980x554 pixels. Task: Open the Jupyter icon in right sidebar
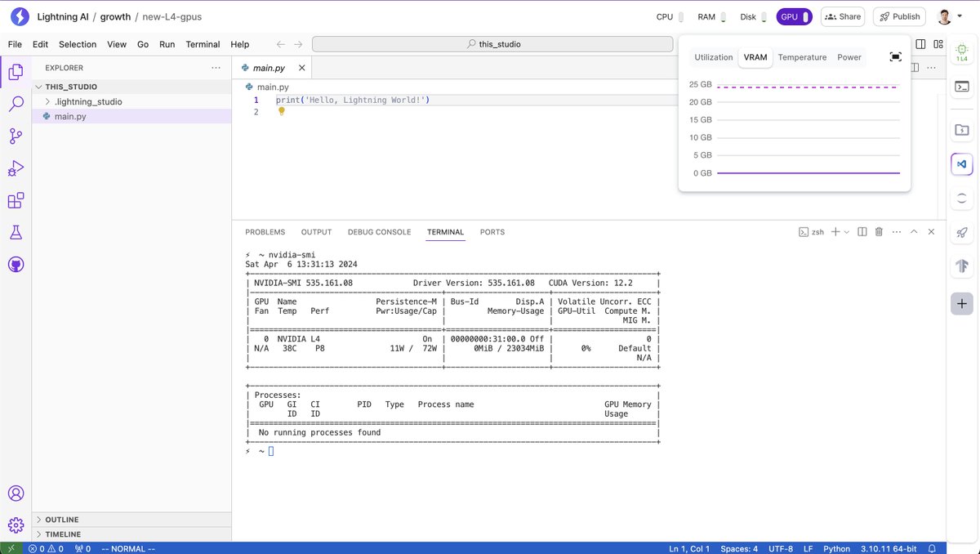coord(961,199)
